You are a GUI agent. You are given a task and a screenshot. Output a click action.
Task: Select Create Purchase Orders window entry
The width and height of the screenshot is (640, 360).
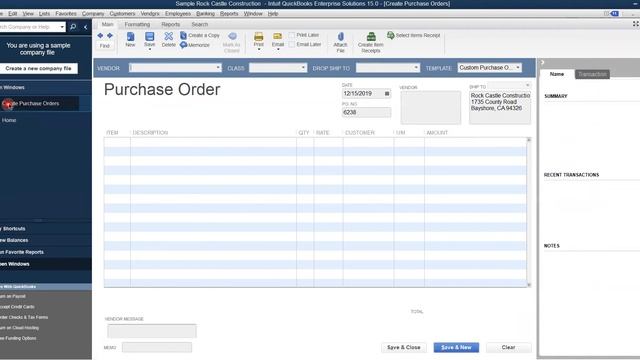click(x=40, y=104)
